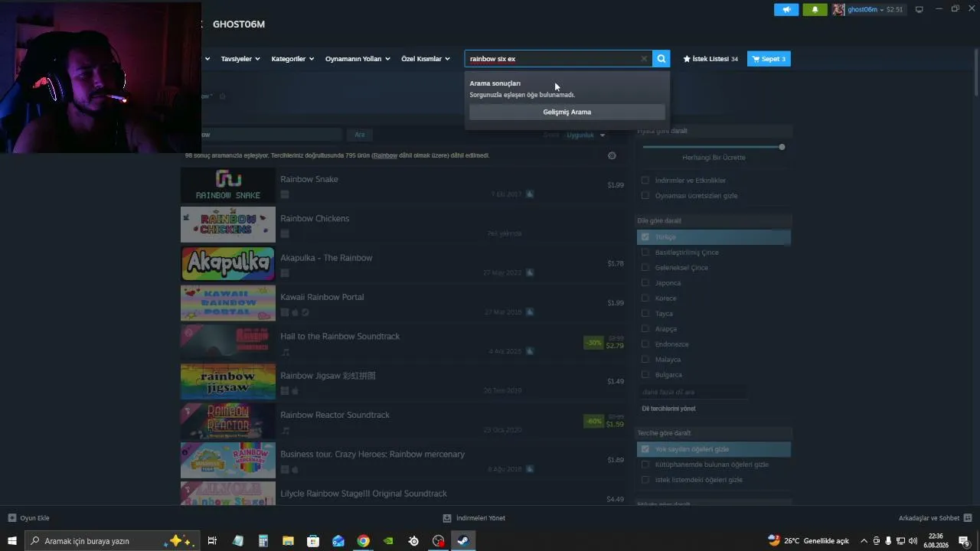Open Task View in the taskbar
Image resolution: width=980 pixels, height=551 pixels.
point(212,541)
